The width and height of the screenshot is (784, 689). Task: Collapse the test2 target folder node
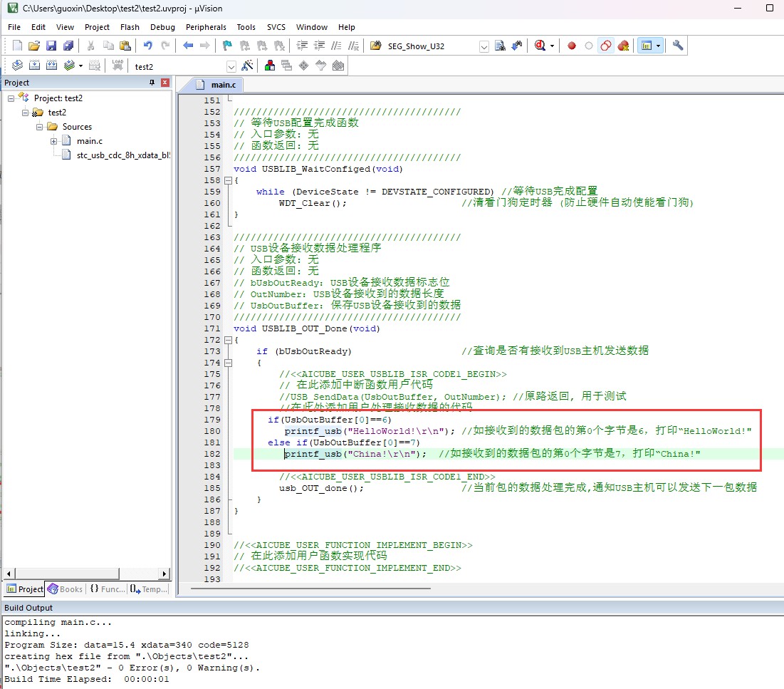pyautogui.click(x=25, y=113)
